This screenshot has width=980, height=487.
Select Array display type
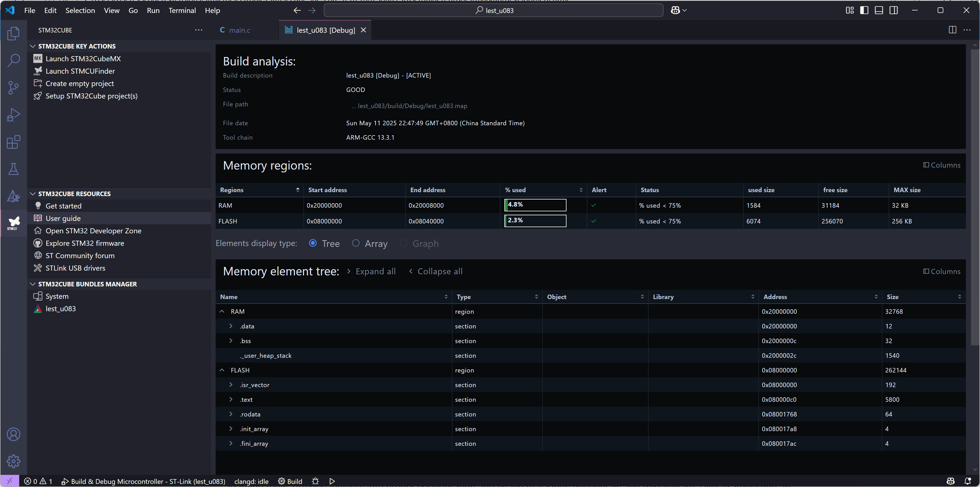click(x=356, y=243)
